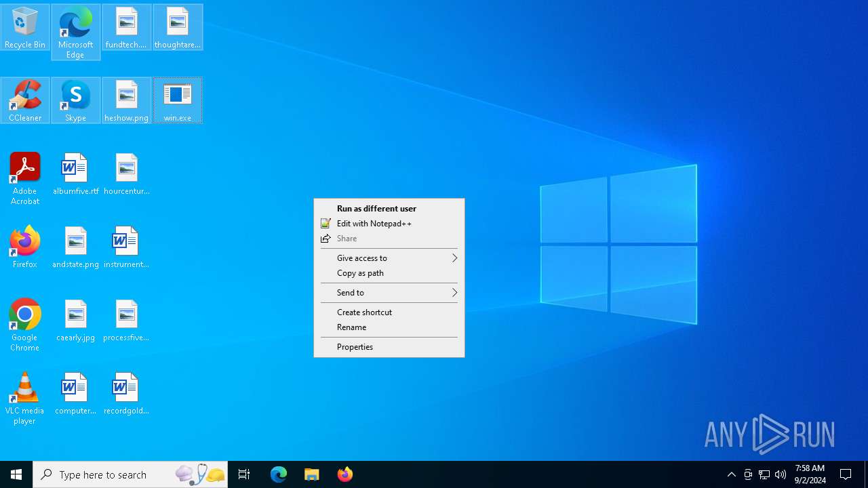Choose Create shortcut in context menu
The image size is (868, 488).
(389, 312)
